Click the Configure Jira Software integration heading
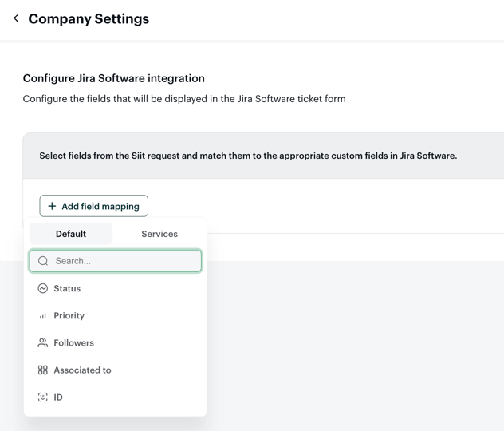Screen dimensions: 504x431 [114, 78]
